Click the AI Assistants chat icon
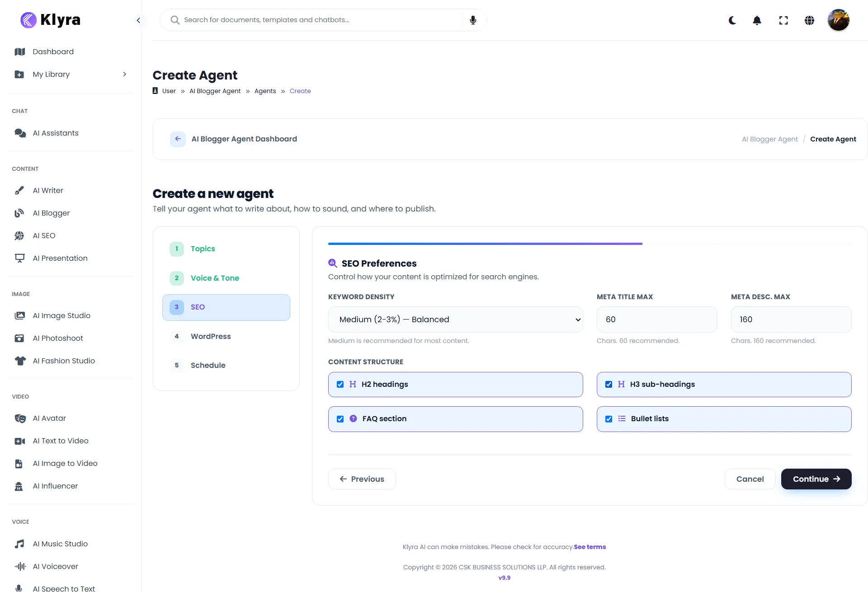This screenshot has height=592, width=868. 20,133
